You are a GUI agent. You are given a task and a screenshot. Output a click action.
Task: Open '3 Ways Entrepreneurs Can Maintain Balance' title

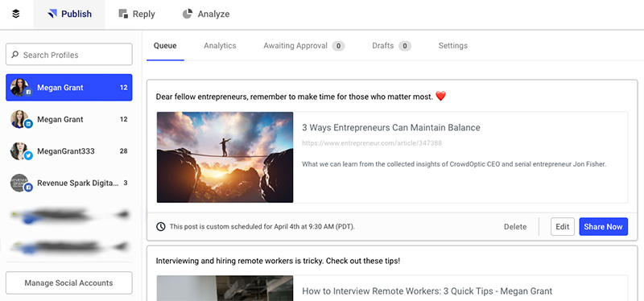[391, 128]
